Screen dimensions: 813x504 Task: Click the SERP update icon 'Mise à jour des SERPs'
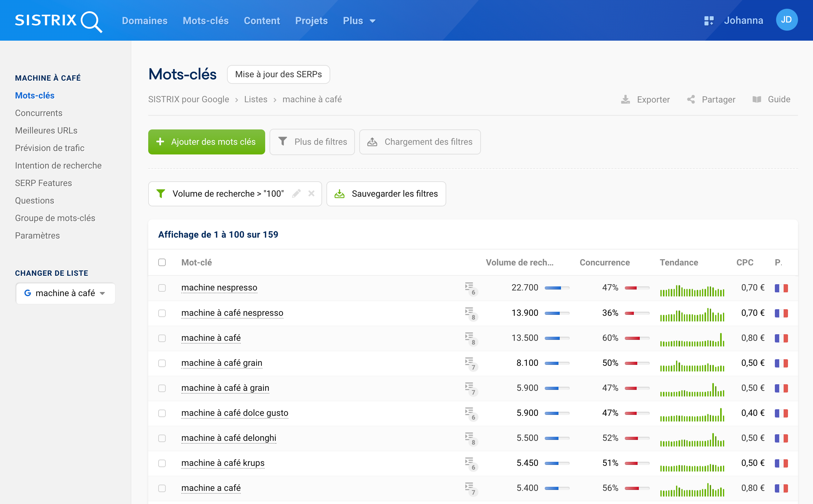coord(279,74)
